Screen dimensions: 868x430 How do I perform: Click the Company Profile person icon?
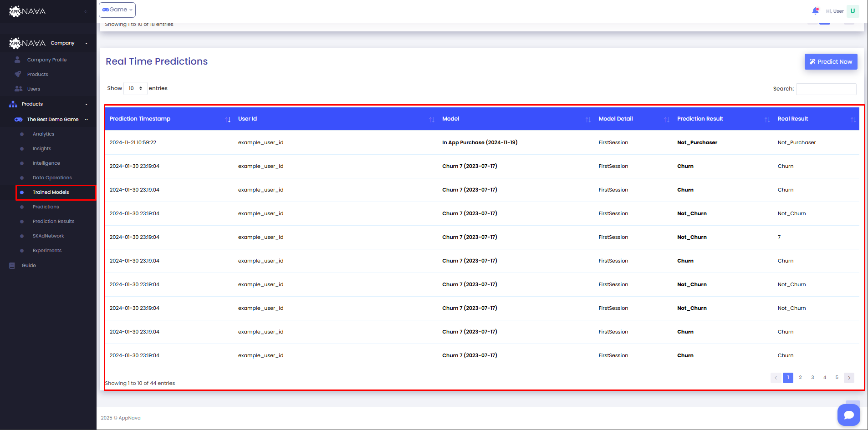17,60
